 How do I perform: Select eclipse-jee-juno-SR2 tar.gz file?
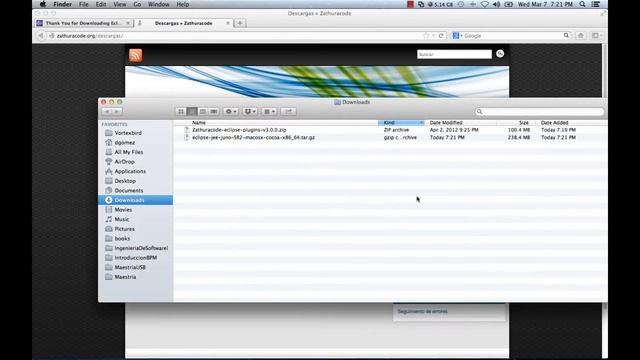tap(253, 138)
